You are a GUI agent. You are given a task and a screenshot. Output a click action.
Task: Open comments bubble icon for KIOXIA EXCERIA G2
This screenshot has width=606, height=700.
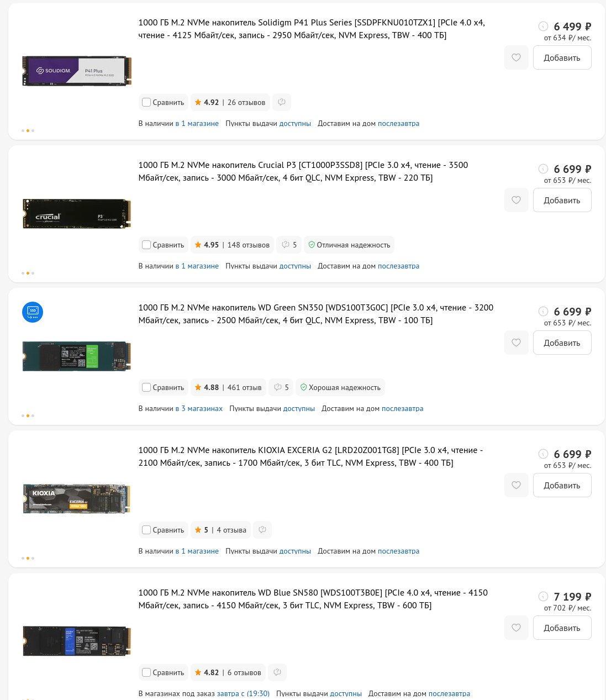(262, 530)
